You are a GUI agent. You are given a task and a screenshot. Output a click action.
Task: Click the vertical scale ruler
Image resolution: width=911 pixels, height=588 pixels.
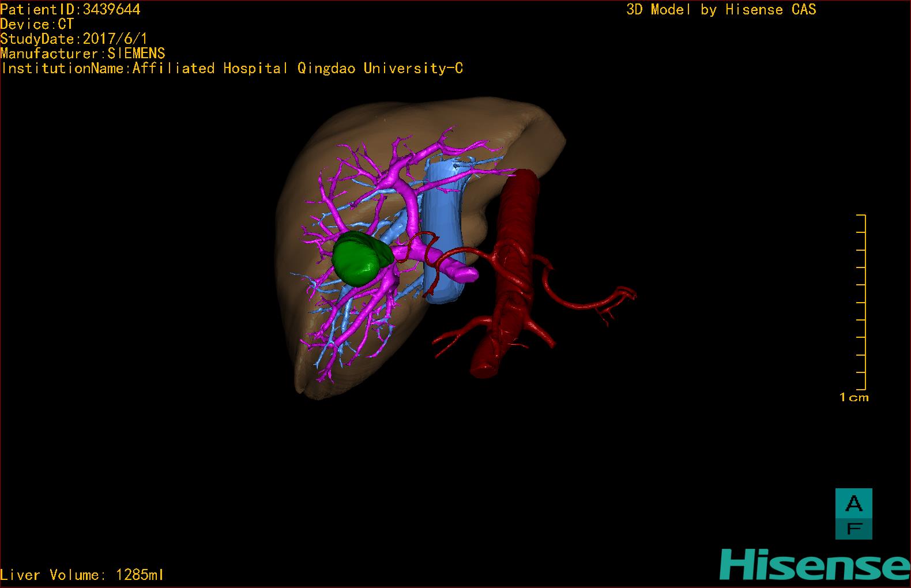(862, 302)
